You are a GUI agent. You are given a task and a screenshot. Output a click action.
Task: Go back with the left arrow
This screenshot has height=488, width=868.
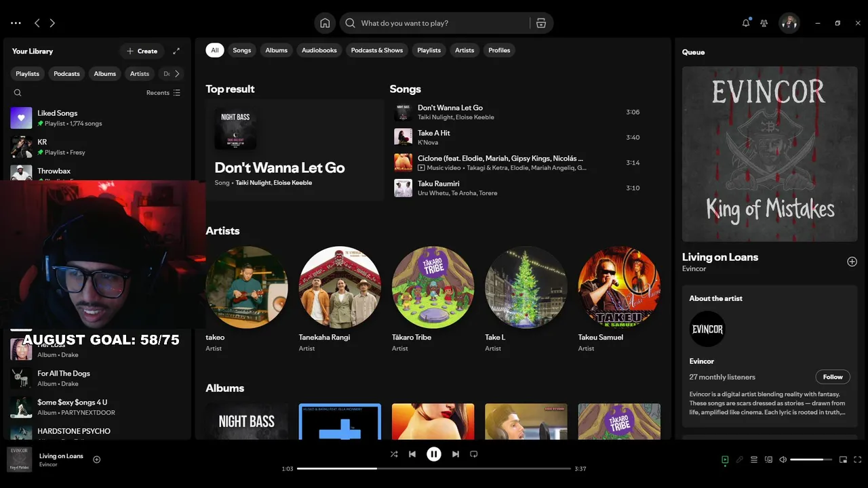[x=37, y=23]
